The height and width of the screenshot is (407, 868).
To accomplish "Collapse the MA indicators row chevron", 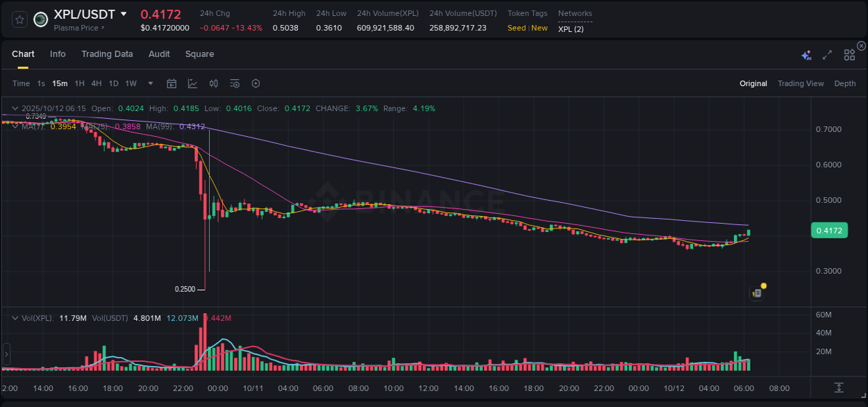I will 15,127.
